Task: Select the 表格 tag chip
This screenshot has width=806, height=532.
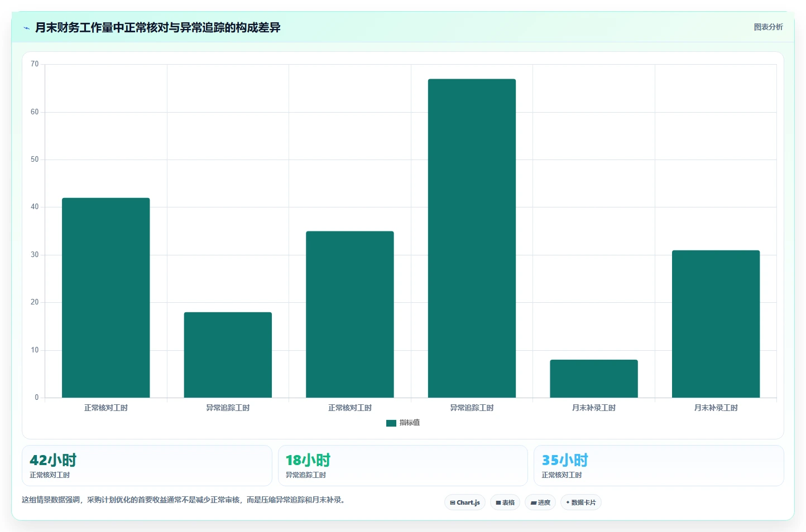Action: pyautogui.click(x=505, y=502)
